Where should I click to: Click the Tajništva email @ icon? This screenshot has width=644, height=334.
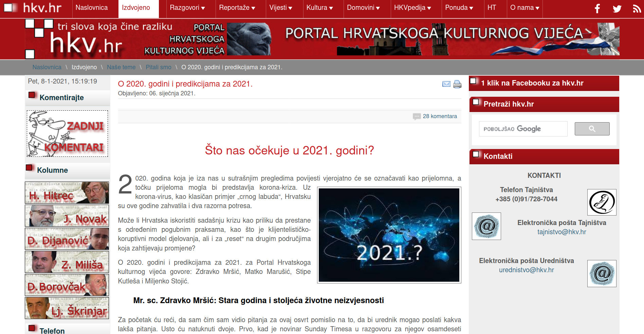pyautogui.click(x=486, y=226)
